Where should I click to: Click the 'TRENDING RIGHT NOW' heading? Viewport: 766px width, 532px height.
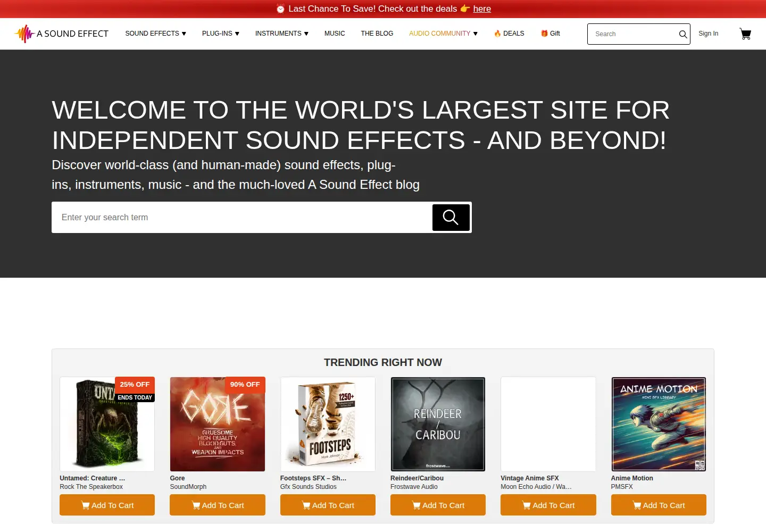click(x=383, y=362)
